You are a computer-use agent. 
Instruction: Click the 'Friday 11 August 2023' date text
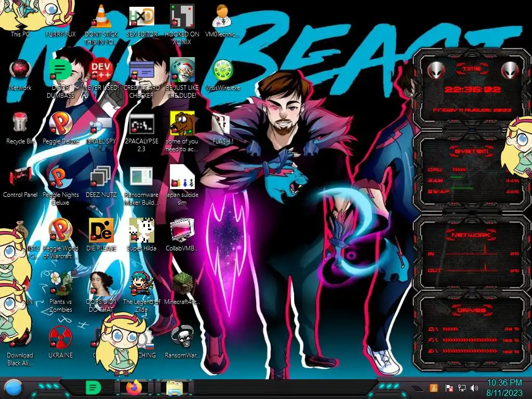click(x=472, y=110)
